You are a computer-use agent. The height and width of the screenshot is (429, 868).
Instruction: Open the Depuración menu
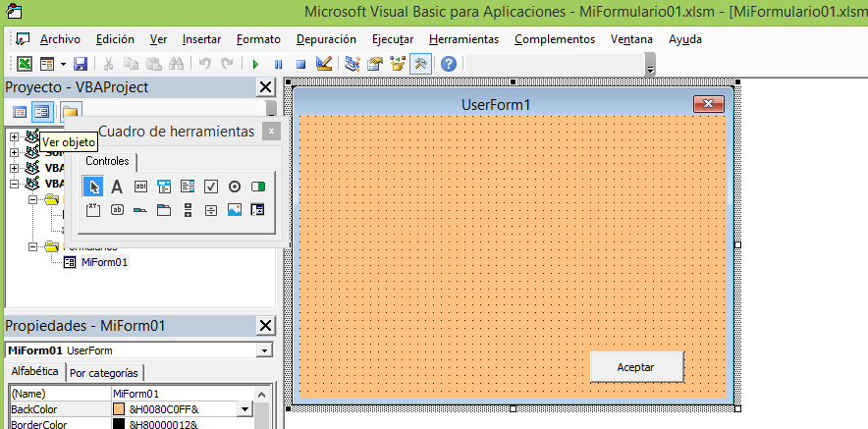tap(326, 39)
